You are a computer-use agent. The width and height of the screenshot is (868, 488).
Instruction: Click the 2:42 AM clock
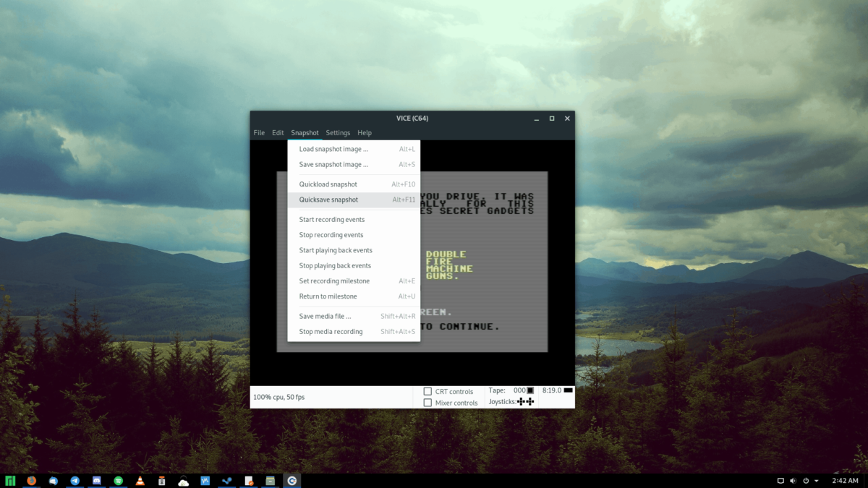point(845,481)
